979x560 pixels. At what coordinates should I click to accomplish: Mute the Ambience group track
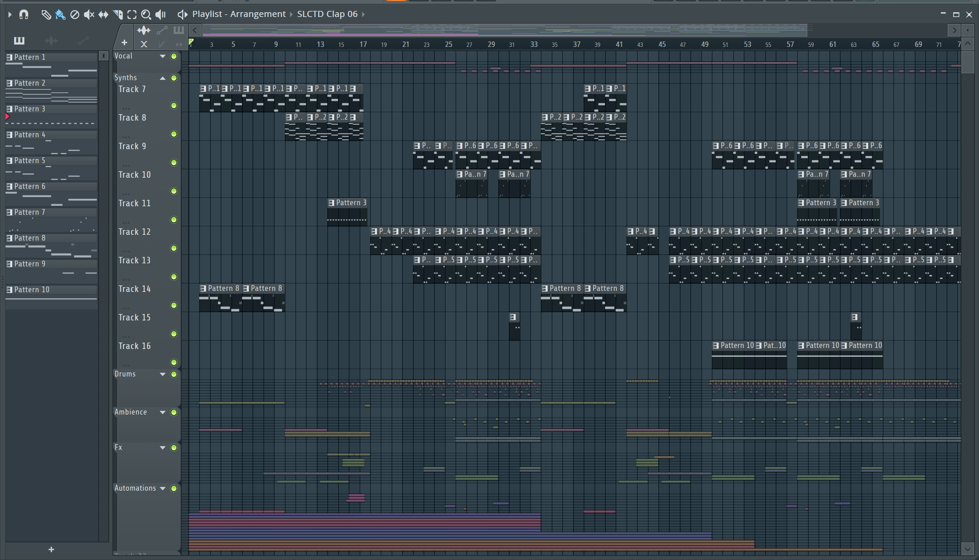(174, 412)
